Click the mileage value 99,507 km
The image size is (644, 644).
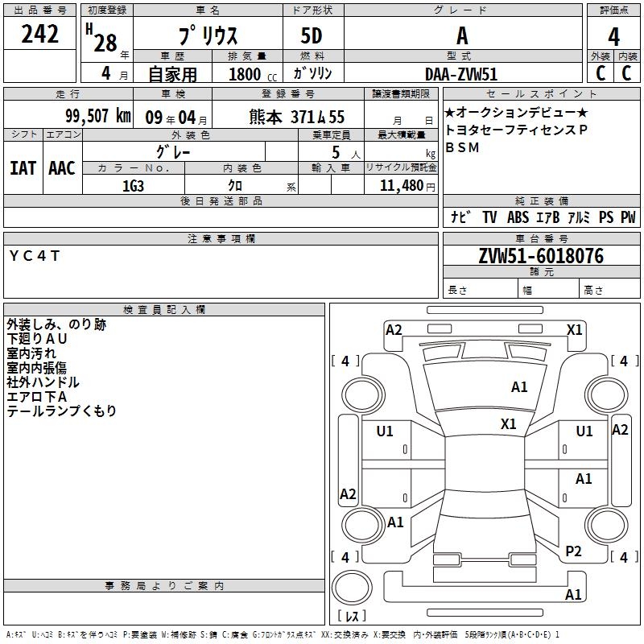(97, 116)
